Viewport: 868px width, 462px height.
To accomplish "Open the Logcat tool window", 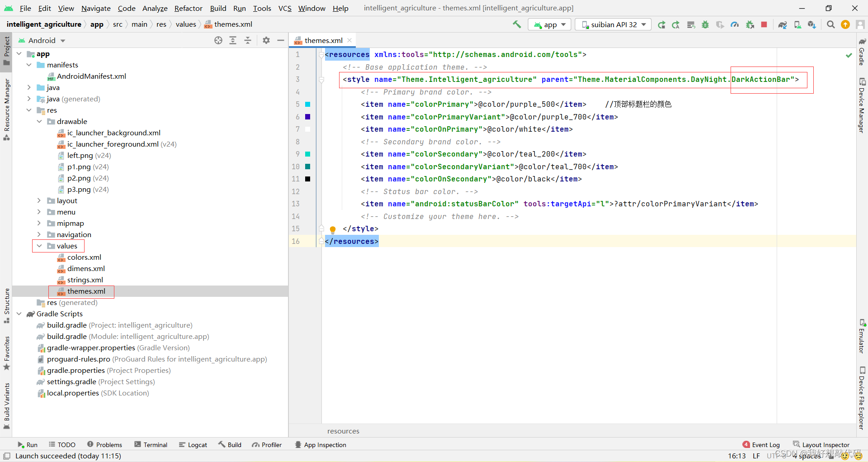I will click(x=193, y=445).
